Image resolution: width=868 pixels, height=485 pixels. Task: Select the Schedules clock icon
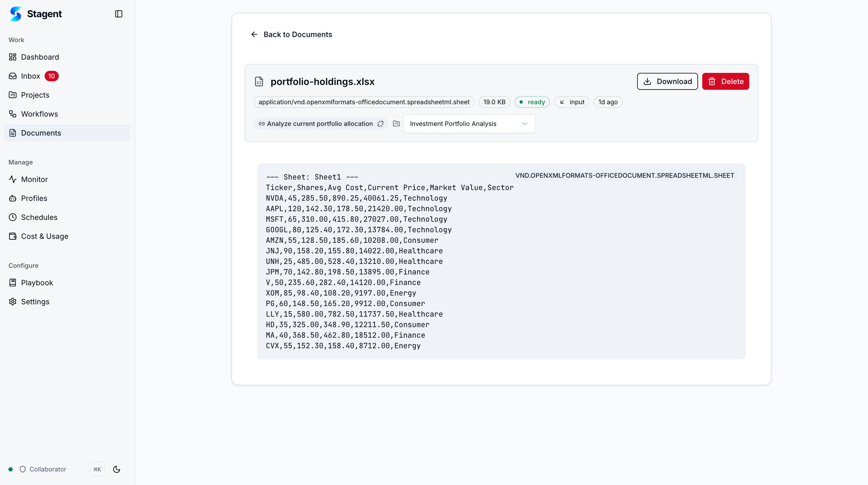(12, 217)
